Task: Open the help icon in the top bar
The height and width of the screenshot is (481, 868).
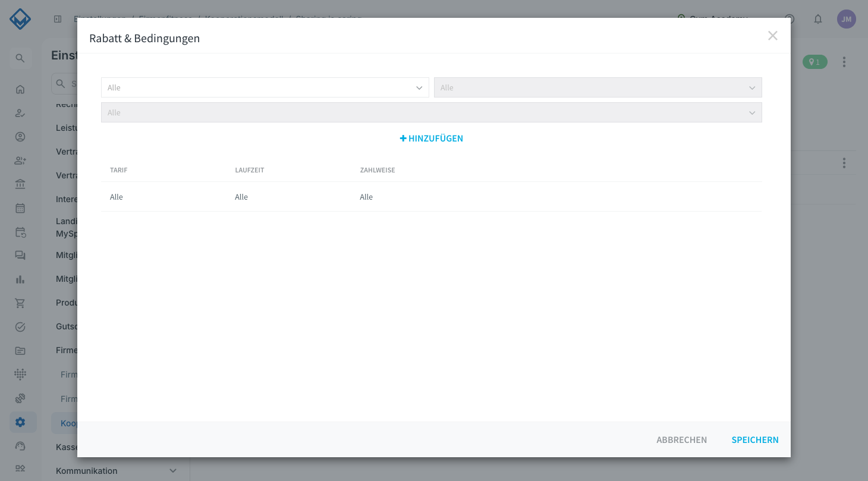Action: click(790, 19)
